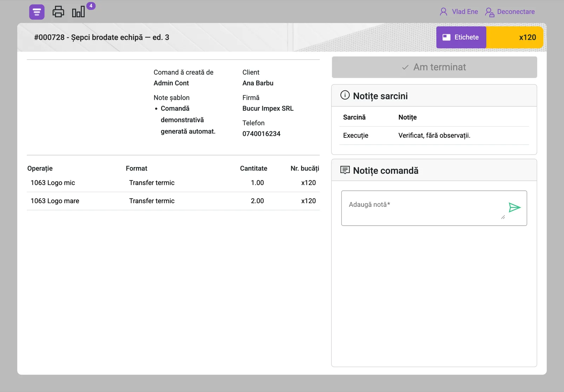Open the bar chart statistics icon

pos(78,12)
